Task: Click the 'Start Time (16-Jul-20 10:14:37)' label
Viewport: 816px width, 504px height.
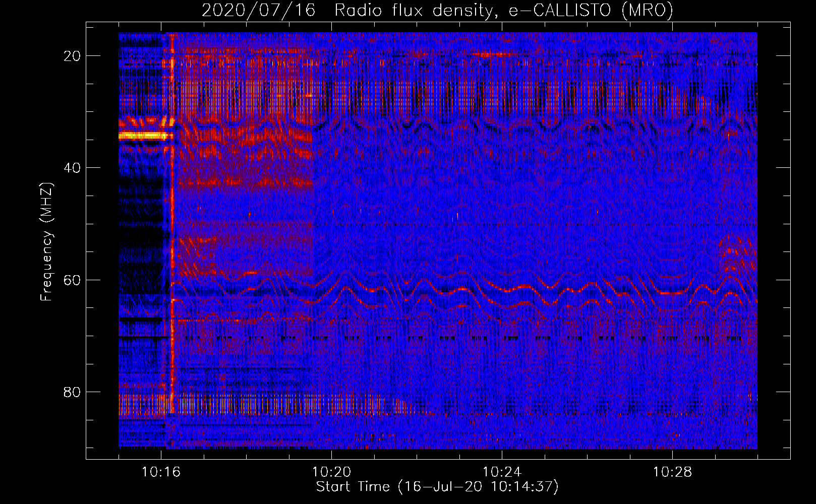Action: (x=437, y=487)
